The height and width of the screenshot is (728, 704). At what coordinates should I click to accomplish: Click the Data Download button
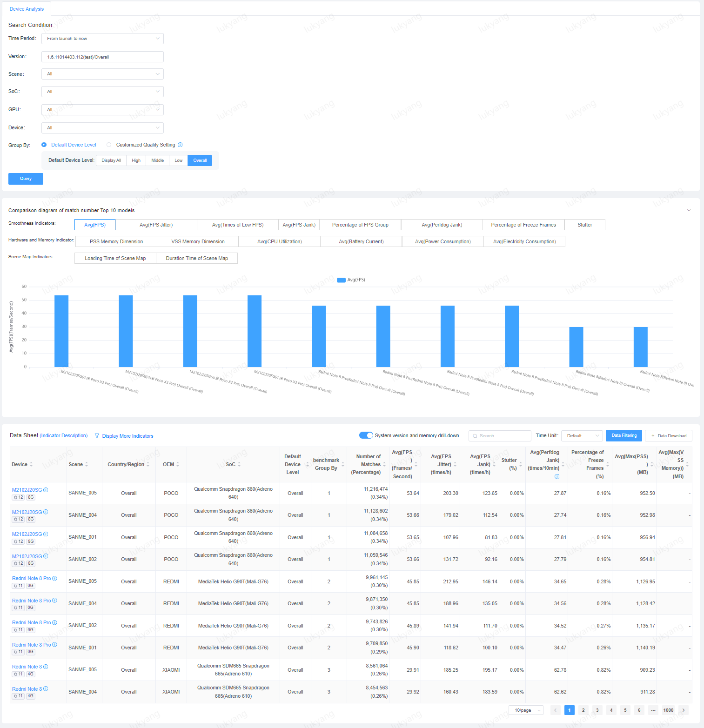pyautogui.click(x=668, y=436)
